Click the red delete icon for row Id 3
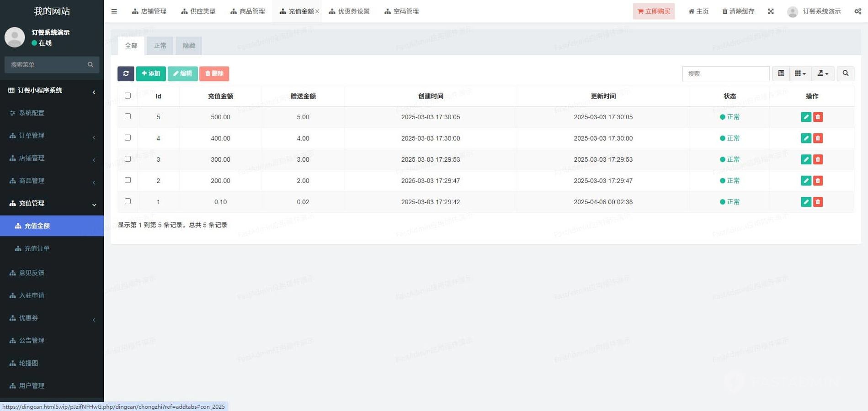Screen dimensions: 868x411 (818, 159)
